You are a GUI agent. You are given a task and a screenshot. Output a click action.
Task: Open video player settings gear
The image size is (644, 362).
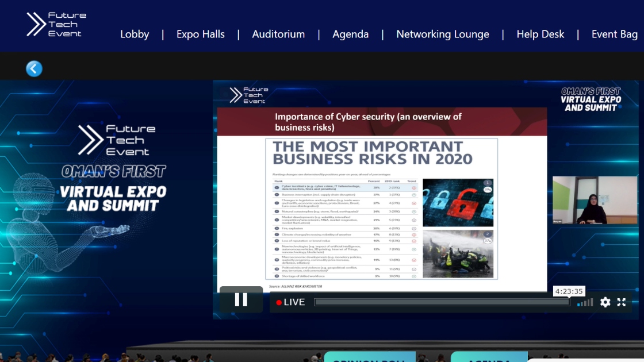[605, 302]
